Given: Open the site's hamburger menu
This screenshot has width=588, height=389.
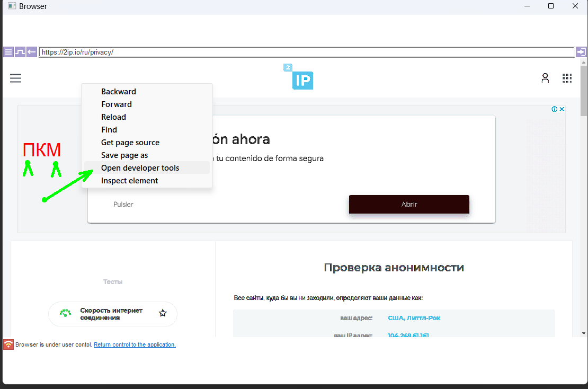Looking at the screenshot, I should pyautogui.click(x=16, y=78).
